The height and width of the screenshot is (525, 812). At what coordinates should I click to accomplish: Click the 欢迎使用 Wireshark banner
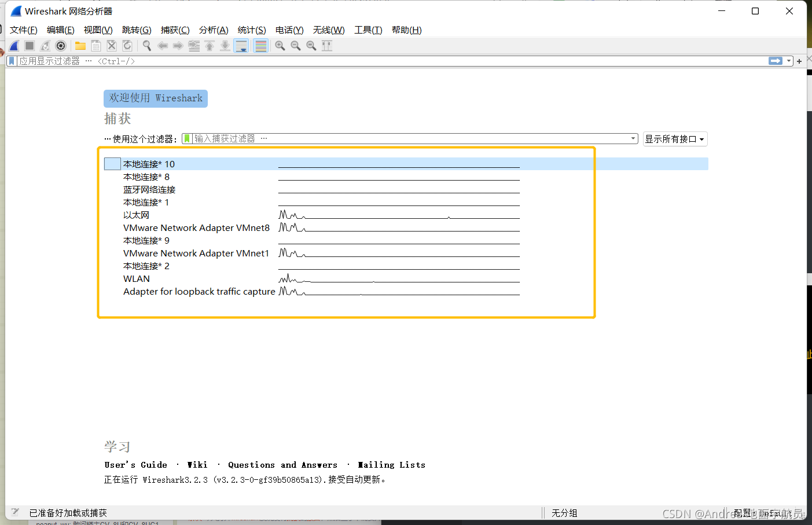[x=156, y=98]
